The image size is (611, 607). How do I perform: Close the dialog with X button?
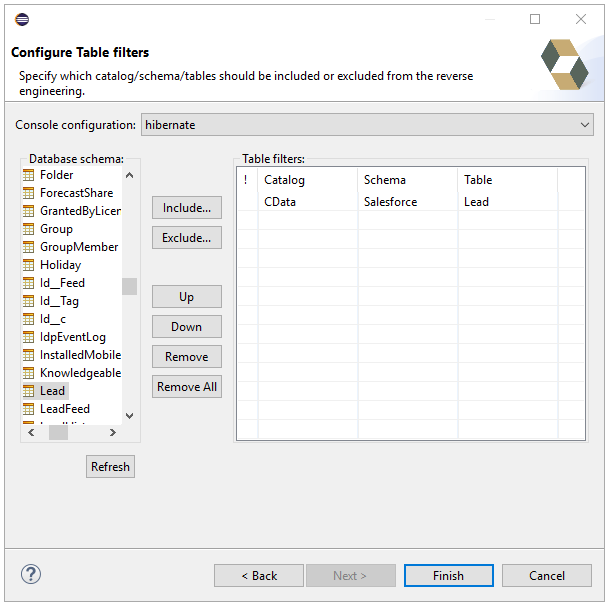pyautogui.click(x=581, y=19)
